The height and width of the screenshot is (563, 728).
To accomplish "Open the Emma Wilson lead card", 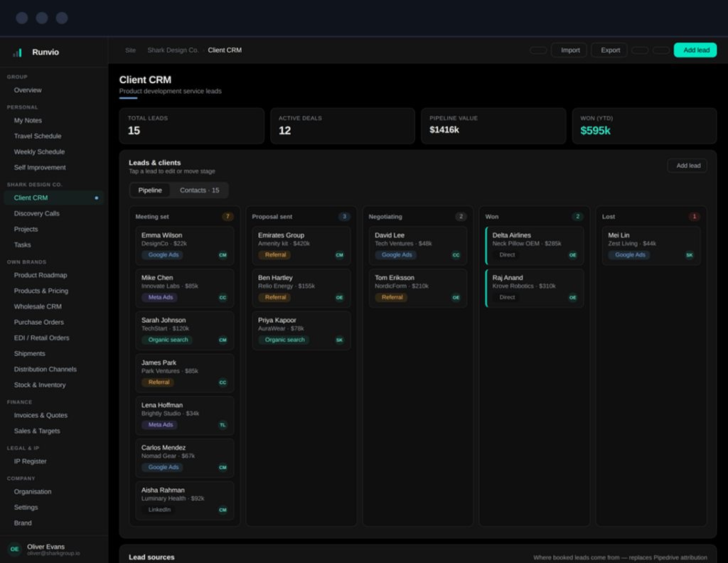I will [185, 245].
